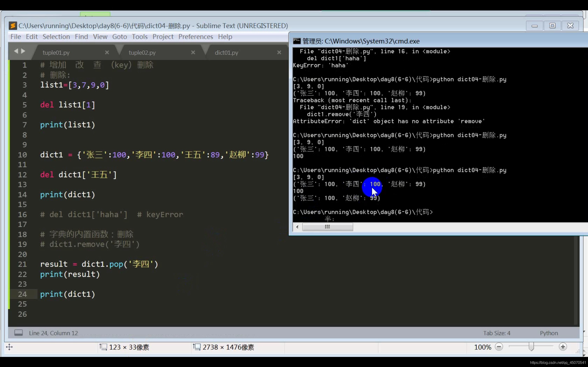Click cmd horizontal scrollbar left arrow
588x367 pixels.
click(x=297, y=227)
